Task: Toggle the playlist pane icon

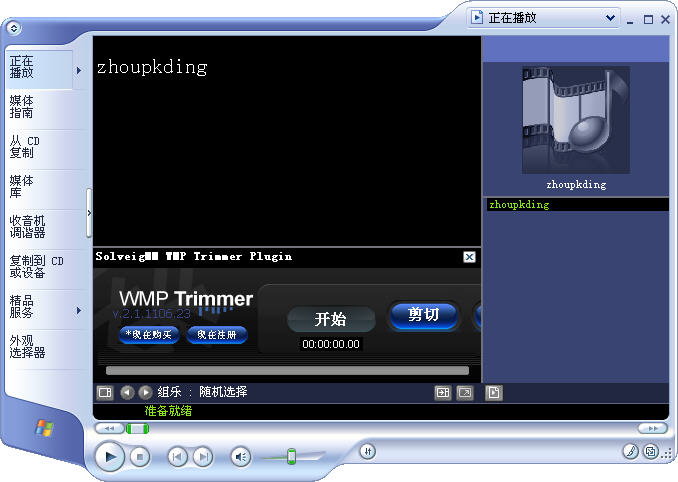Action: (493, 393)
